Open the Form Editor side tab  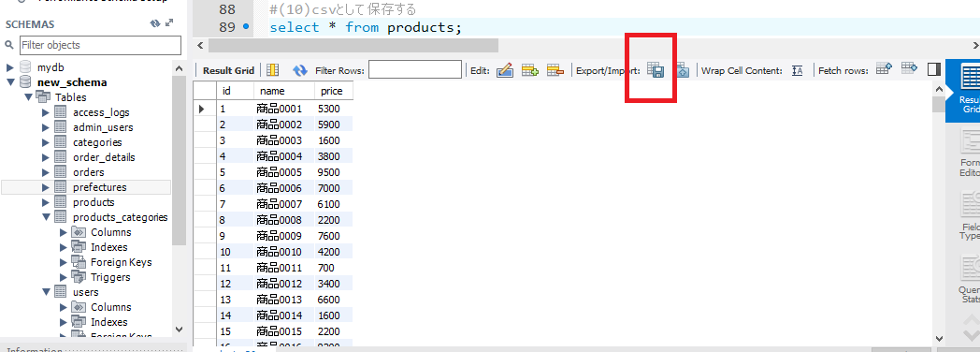coord(969,154)
